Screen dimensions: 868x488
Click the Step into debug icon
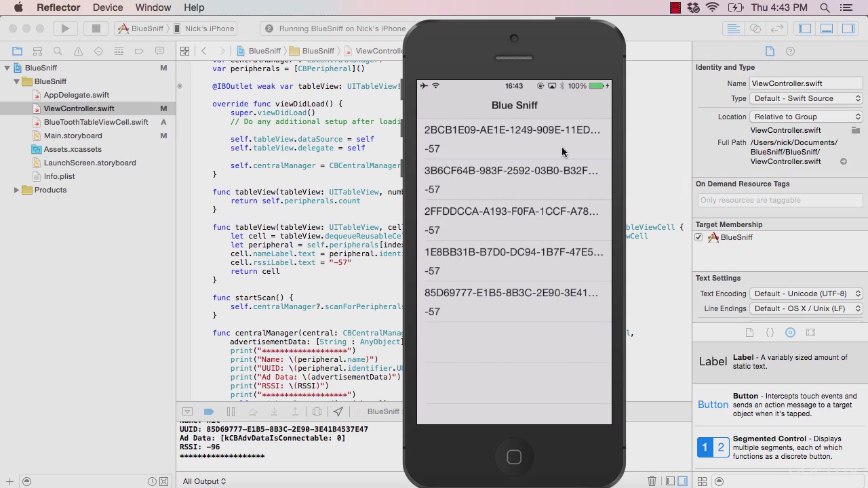(x=274, y=411)
